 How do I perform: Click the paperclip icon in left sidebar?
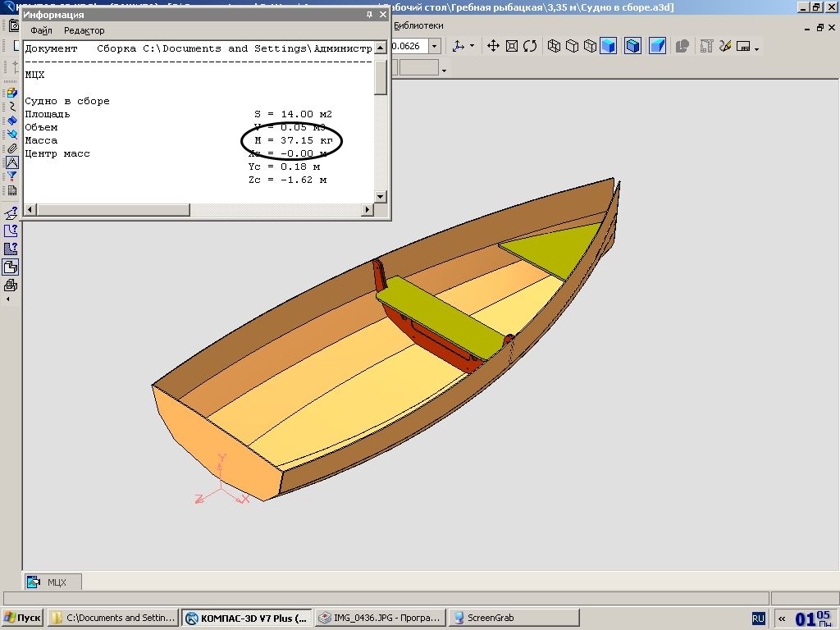point(11,148)
